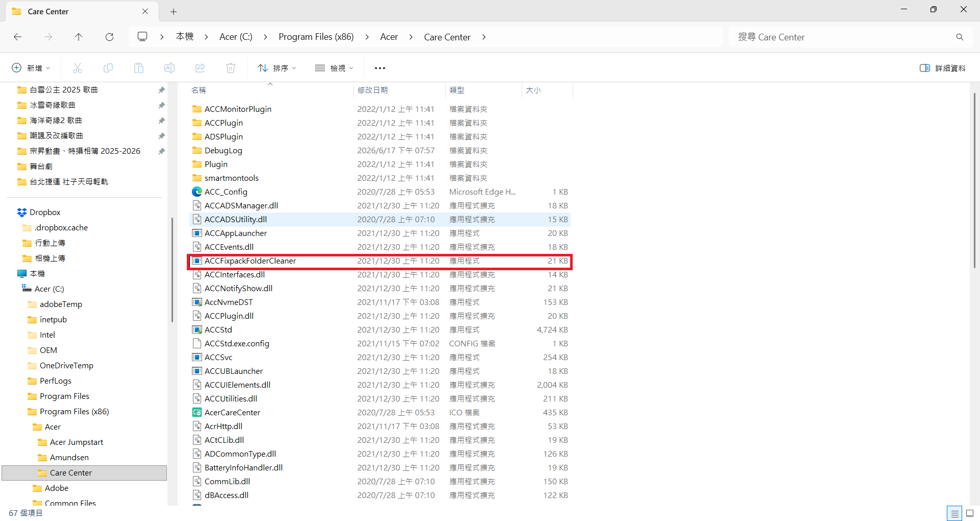The image size is (980, 521).
Task: Close the Care Center tab
Action: pos(145,11)
